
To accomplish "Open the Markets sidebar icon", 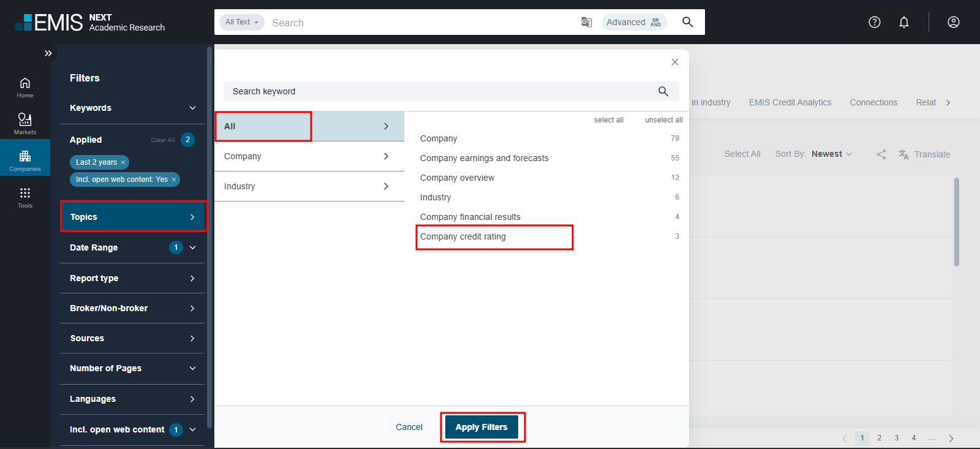I will [x=25, y=123].
